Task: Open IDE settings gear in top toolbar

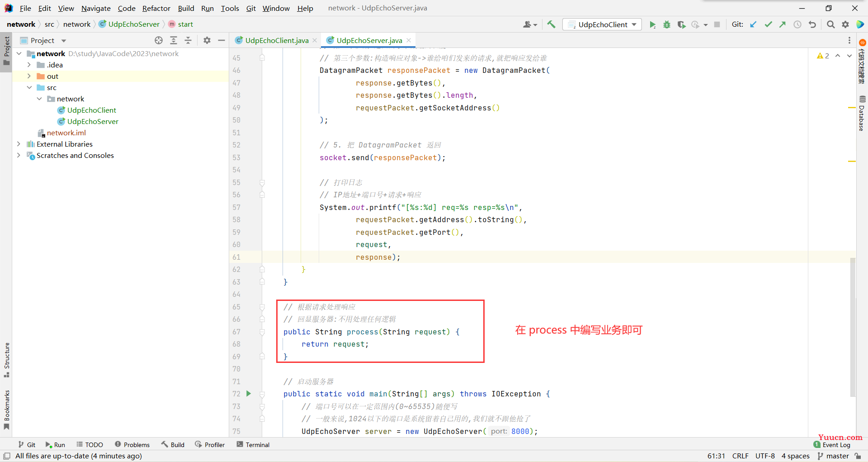Action: click(x=845, y=24)
